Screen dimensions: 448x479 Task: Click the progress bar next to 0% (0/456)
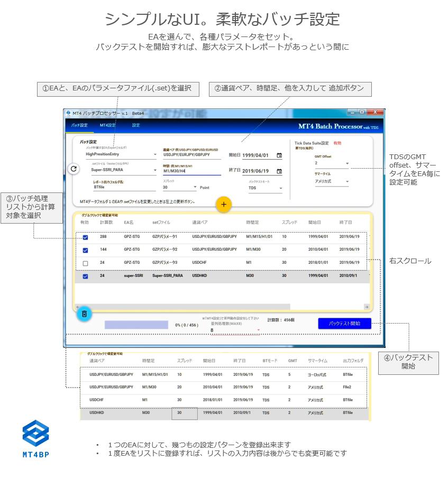point(136,325)
